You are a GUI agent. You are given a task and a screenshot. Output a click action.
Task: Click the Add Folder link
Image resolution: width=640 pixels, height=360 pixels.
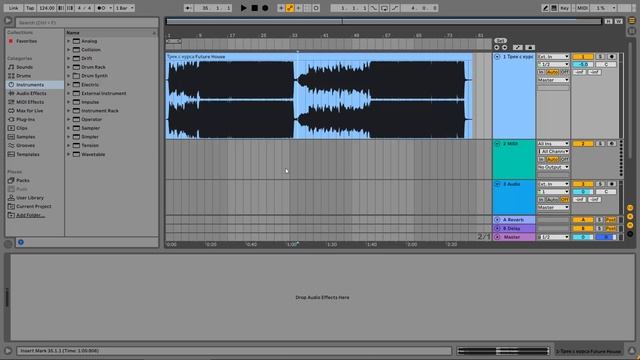(30, 215)
